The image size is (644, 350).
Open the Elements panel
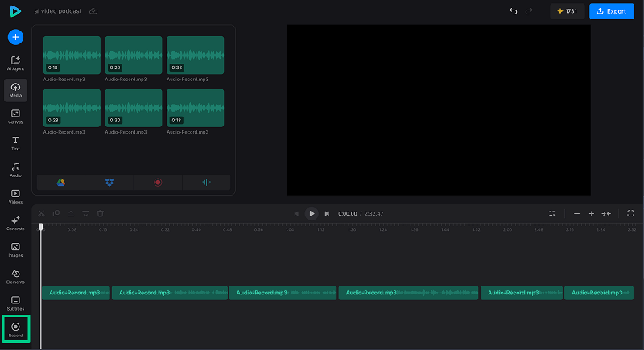click(15, 277)
